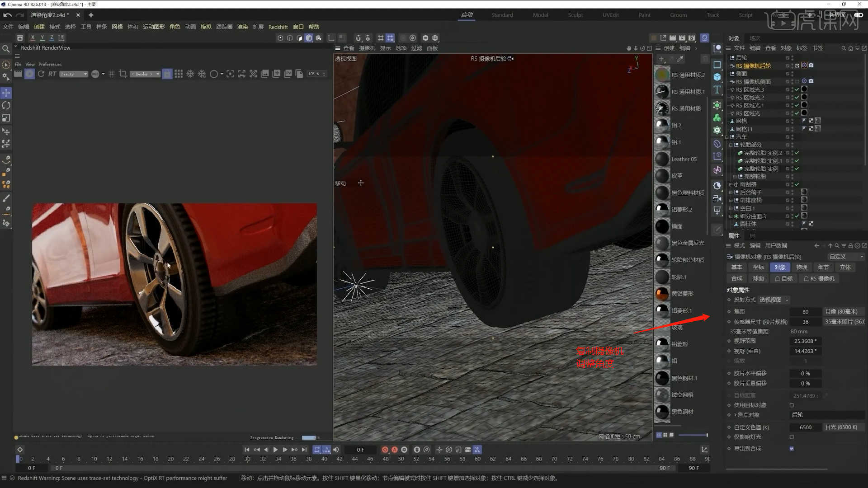Open the Redshift menu in the menu bar

(278, 27)
